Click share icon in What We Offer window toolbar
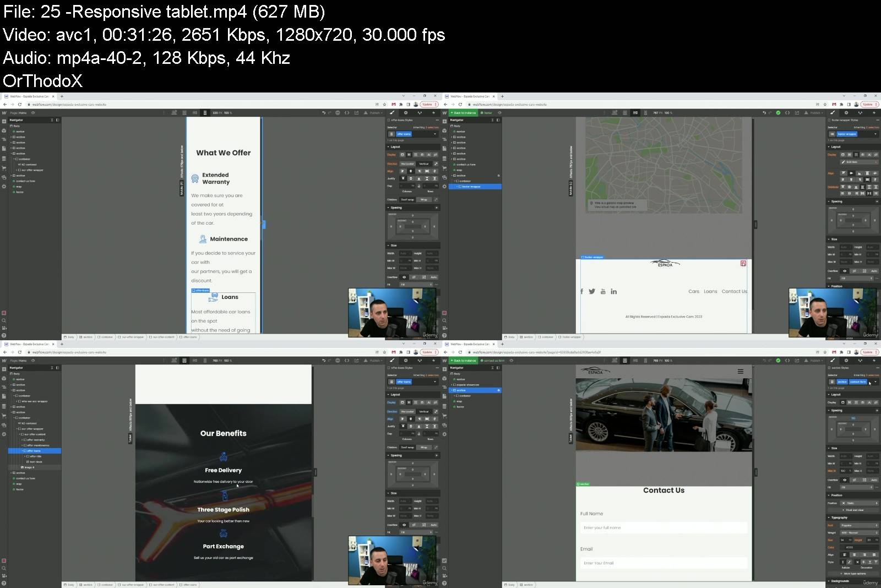This screenshot has height=588, width=881. coord(356,113)
